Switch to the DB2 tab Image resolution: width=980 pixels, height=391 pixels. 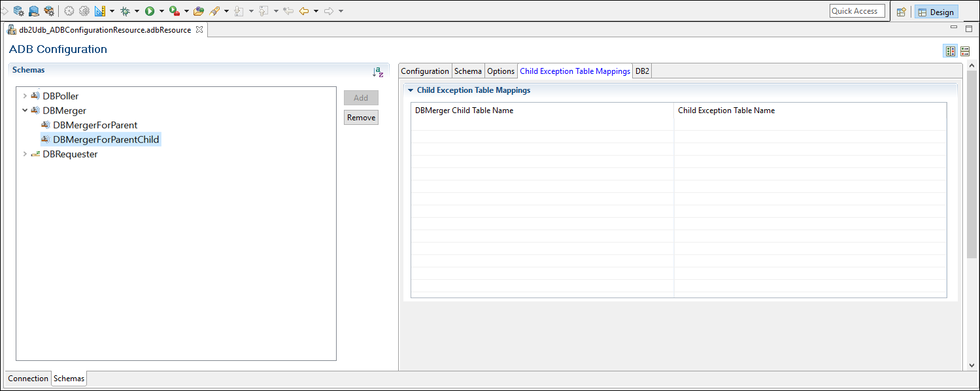point(642,71)
